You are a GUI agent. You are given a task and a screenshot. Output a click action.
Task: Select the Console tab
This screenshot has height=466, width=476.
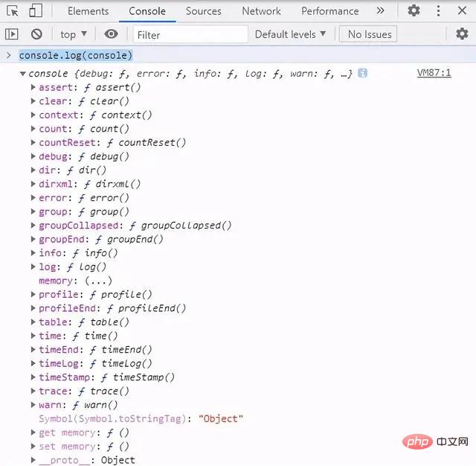pos(147,11)
